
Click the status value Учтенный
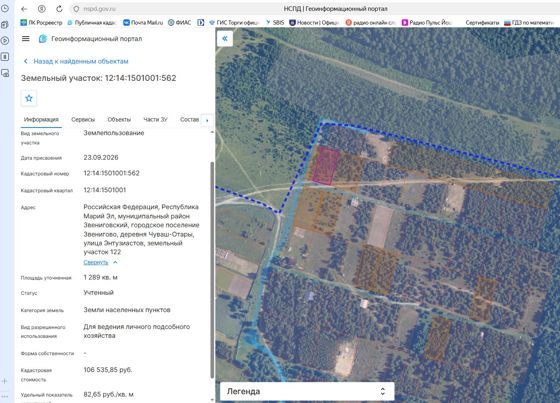(99, 293)
